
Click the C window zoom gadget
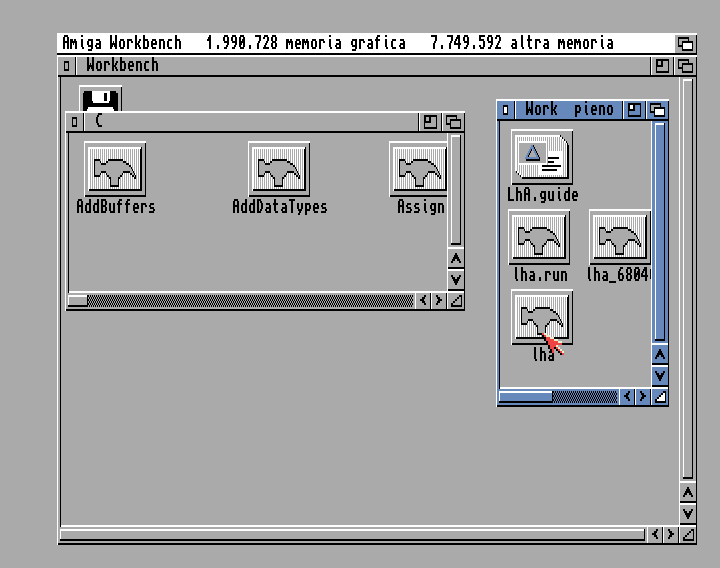coord(430,122)
